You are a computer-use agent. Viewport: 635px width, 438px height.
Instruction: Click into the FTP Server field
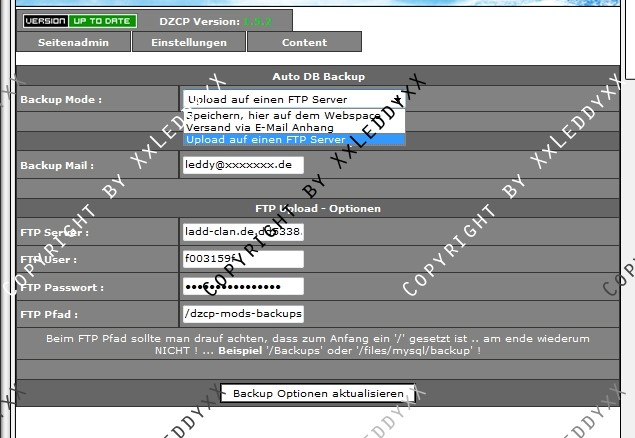tap(243, 231)
